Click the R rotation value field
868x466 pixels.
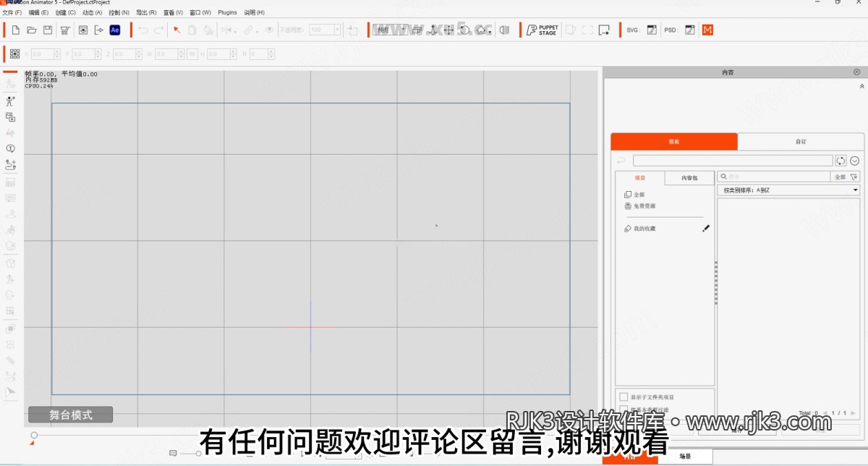(x=259, y=54)
